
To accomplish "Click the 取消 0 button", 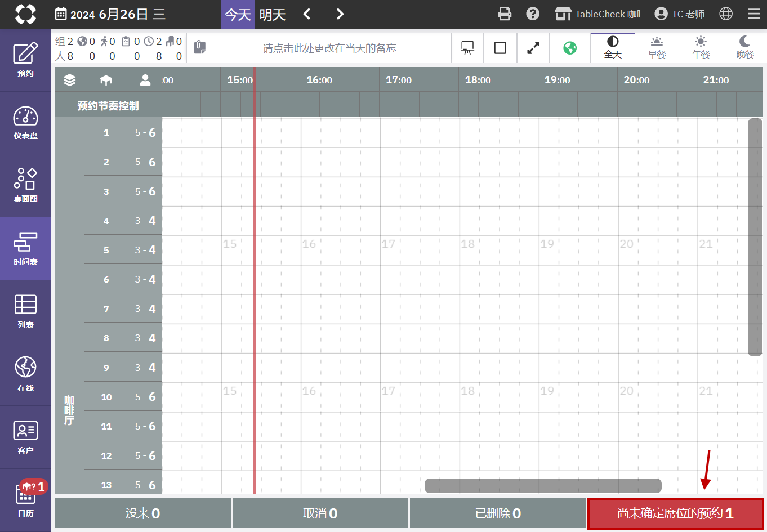I will click(320, 513).
